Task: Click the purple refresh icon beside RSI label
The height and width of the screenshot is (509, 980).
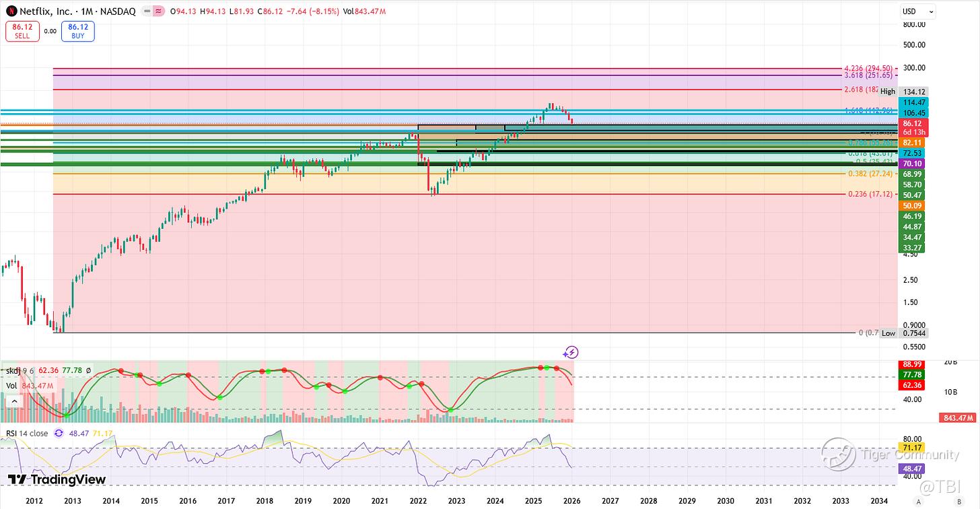Action: point(58,434)
